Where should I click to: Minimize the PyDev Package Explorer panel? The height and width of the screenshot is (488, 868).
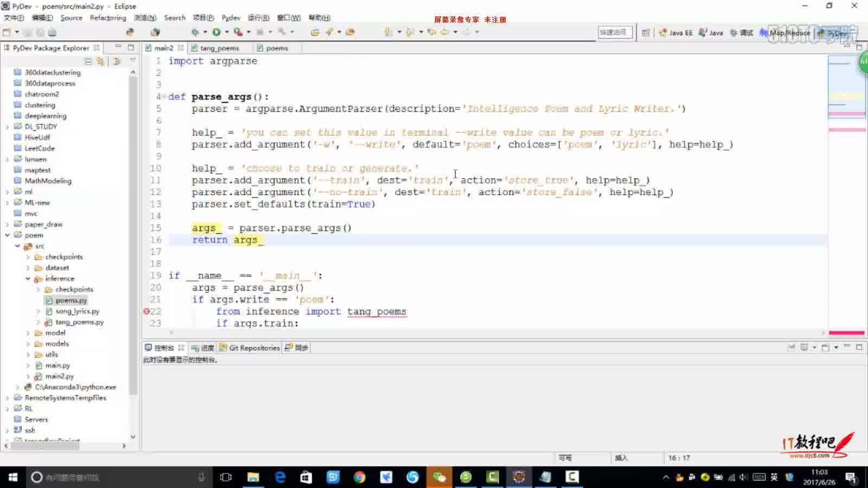[x=118, y=47]
